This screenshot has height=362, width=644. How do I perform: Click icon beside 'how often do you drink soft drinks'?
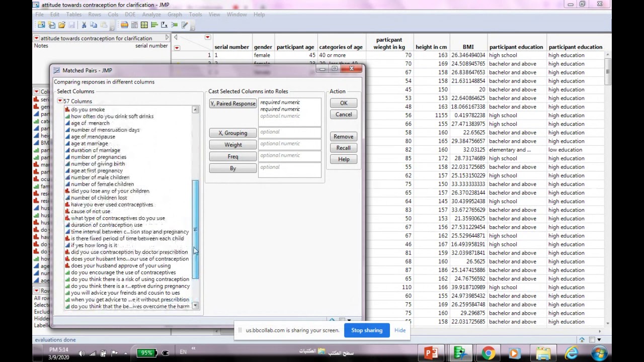pyautogui.click(x=67, y=116)
